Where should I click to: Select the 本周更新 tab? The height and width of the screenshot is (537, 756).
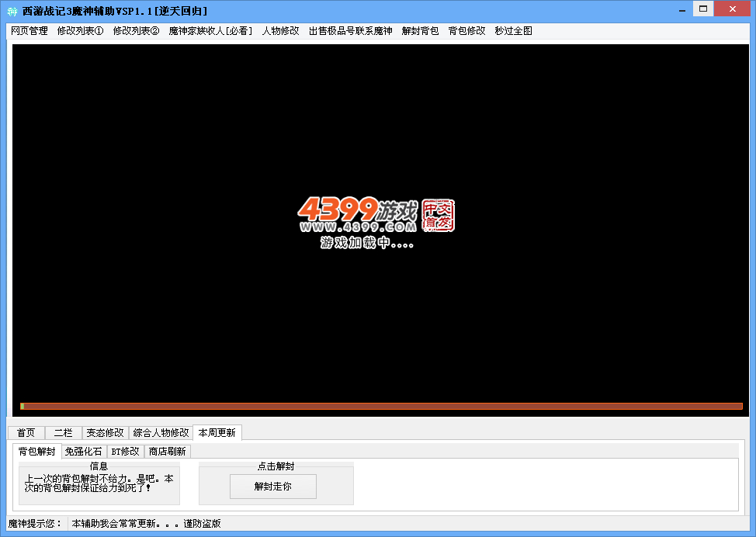tap(217, 432)
